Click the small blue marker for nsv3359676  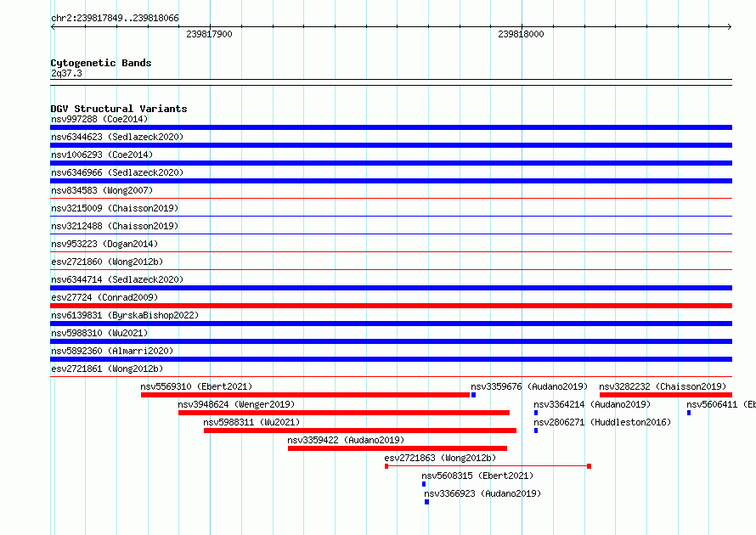click(x=473, y=395)
